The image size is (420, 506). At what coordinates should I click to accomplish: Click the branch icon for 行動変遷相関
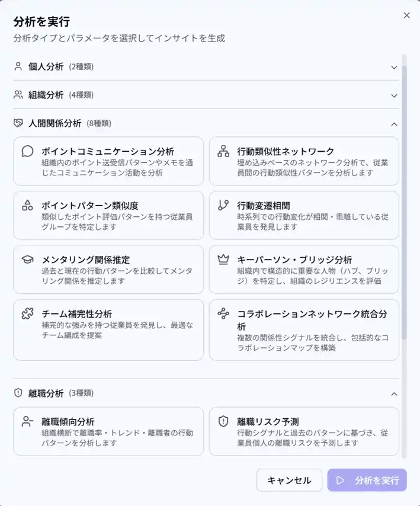point(223,205)
